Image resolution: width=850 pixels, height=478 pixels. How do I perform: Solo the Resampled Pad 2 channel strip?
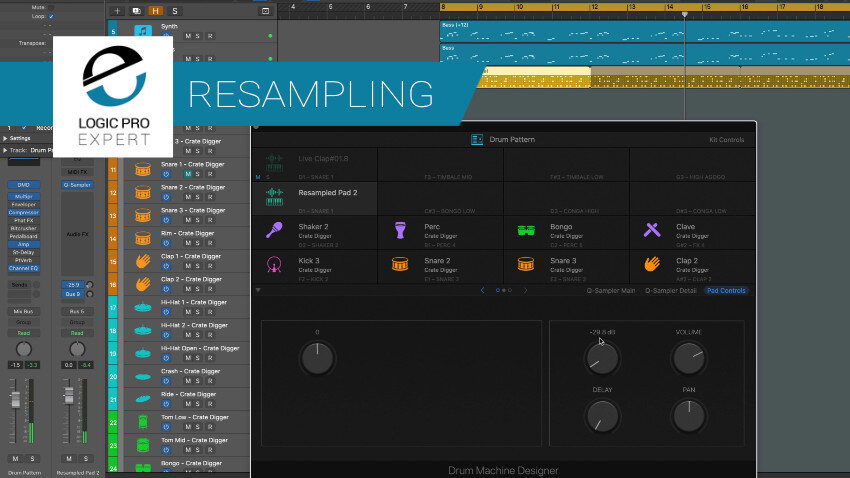point(86,458)
